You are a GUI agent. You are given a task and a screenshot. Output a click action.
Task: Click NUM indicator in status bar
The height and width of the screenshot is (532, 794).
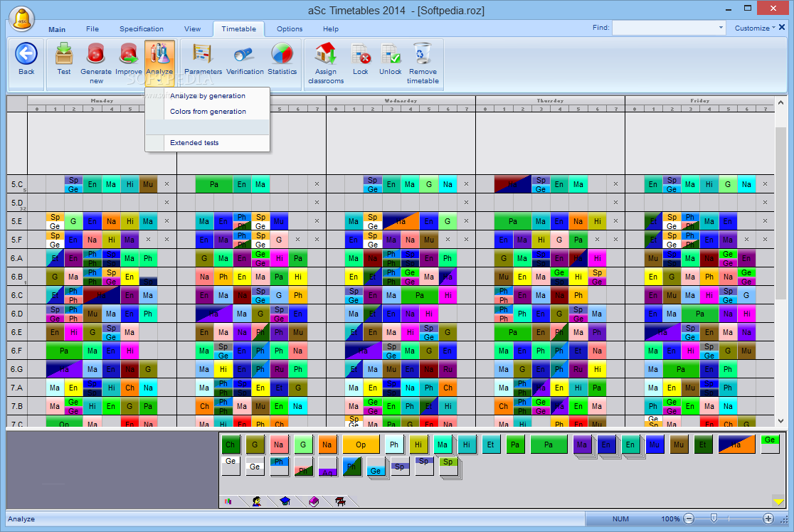[620, 518]
